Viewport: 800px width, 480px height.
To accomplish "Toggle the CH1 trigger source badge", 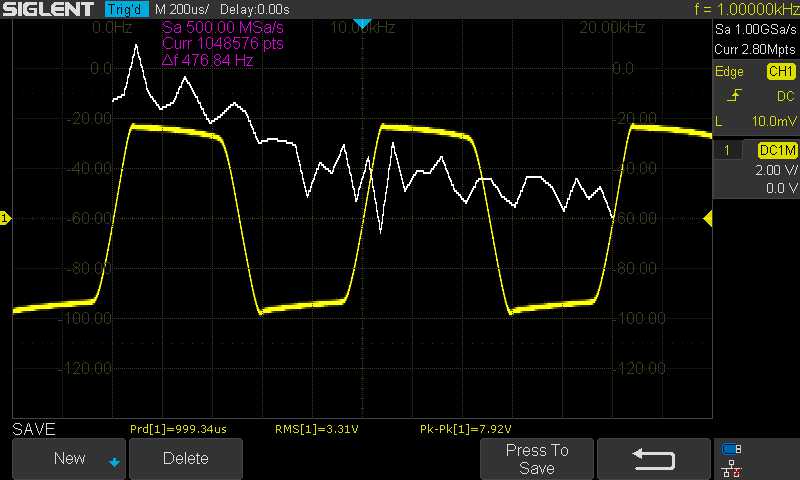I will click(x=779, y=72).
